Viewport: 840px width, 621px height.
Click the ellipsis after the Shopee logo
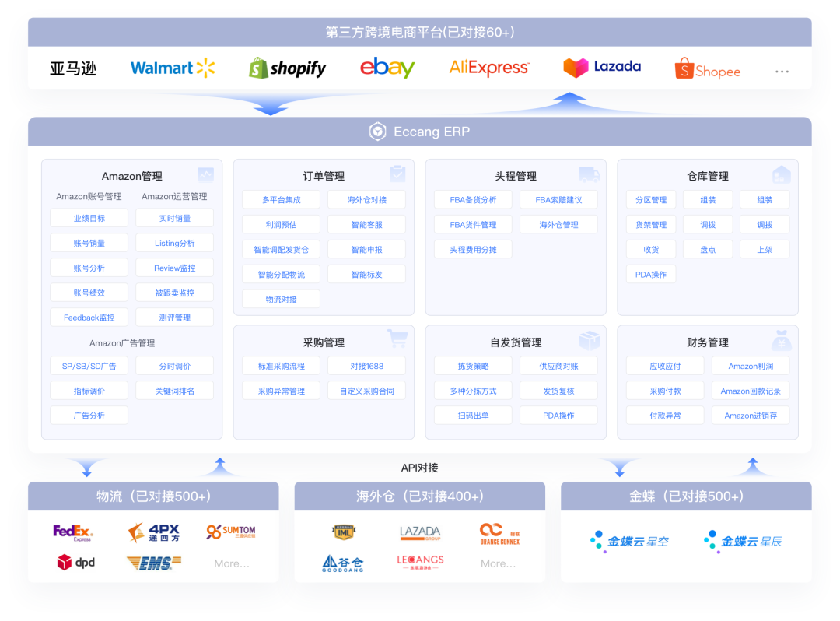pos(782,72)
